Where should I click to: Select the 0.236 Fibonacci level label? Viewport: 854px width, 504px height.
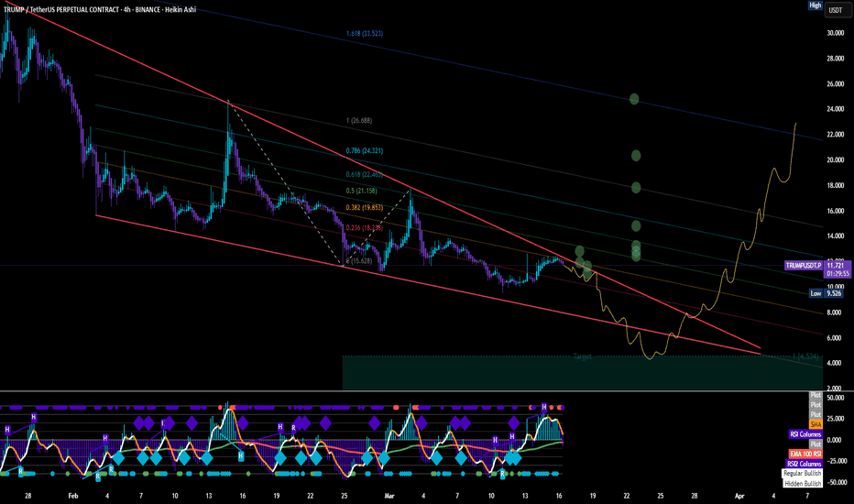coord(365,228)
